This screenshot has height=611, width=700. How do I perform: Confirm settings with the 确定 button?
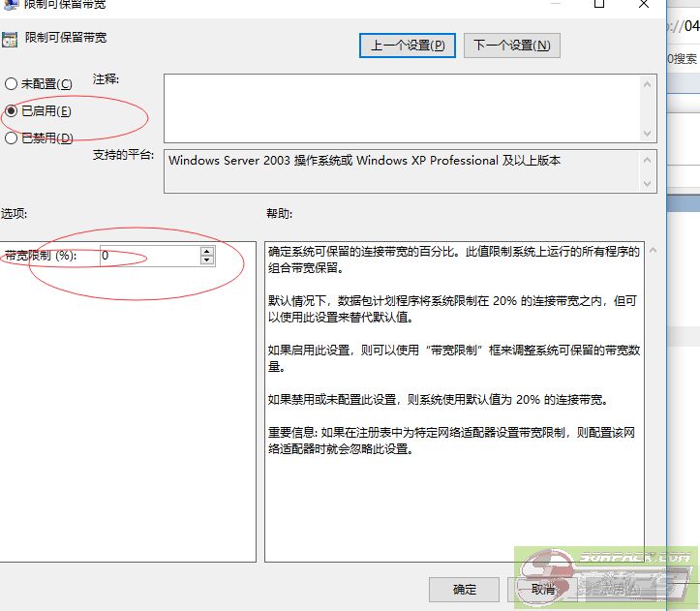[x=464, y=589]
